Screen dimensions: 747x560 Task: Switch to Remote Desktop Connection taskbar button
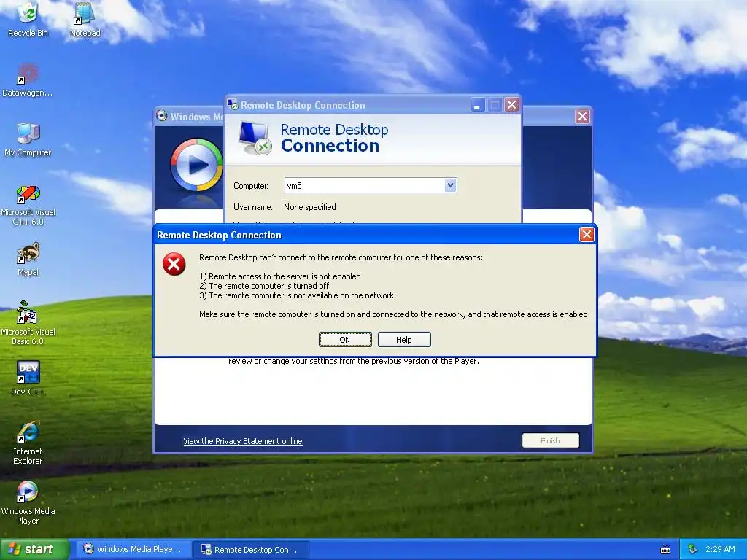click(251, 550)
